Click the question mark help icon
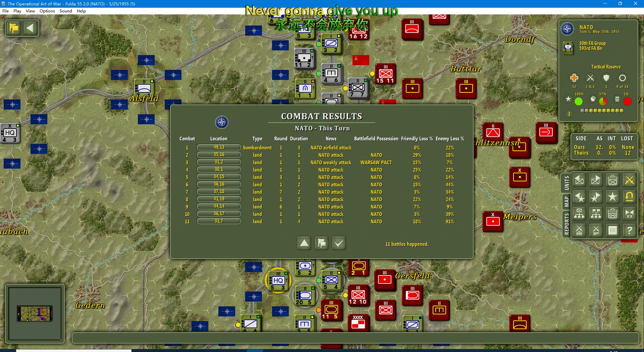644x352 pixels. click(x=630, y=230)
